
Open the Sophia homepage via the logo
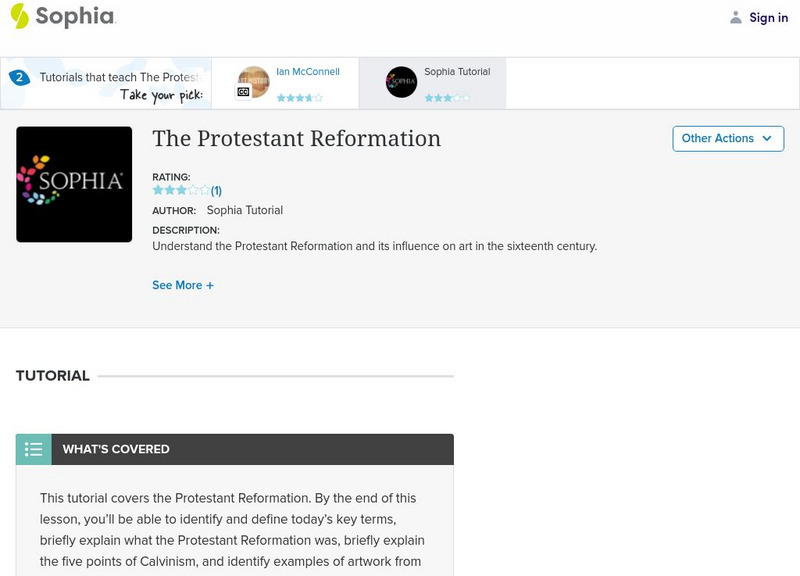(60, 16)
